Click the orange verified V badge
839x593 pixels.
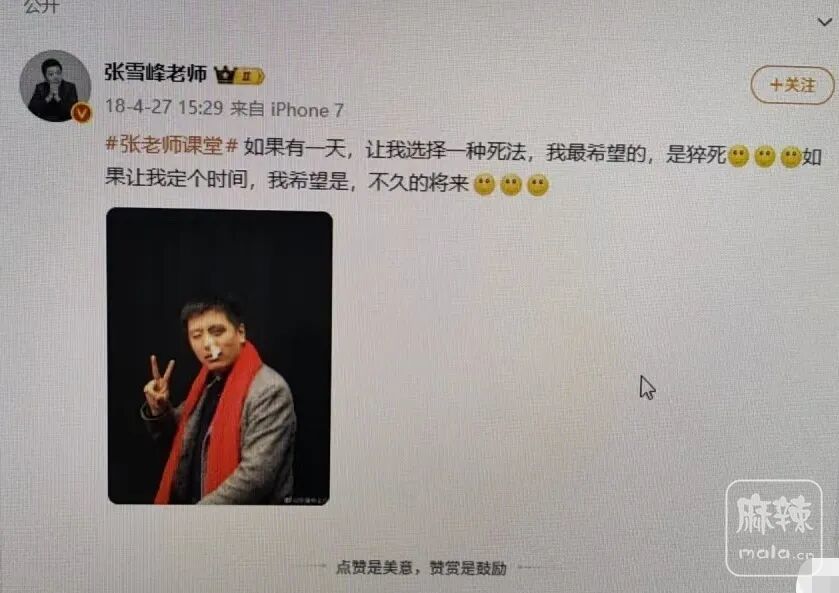pos(81,113)
